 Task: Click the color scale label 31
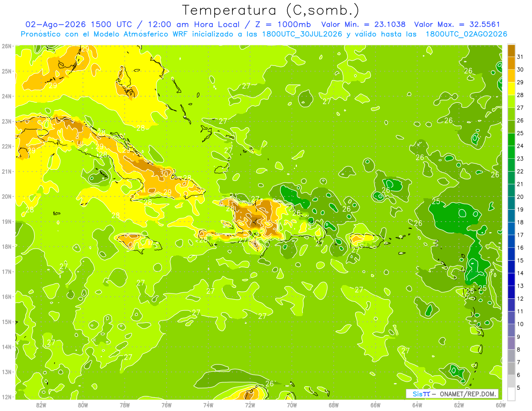(x=520, y=56)
